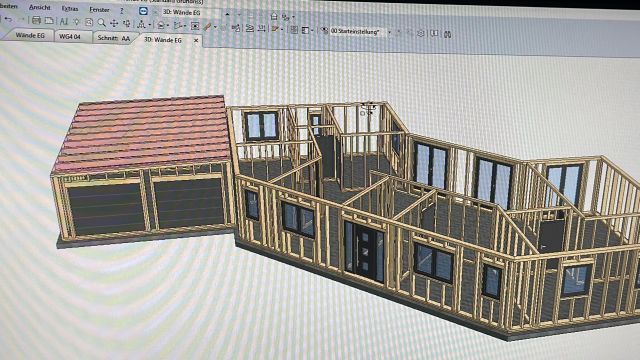Open the Fenster menu
This screenshot has width=640, height=360.
99,9
